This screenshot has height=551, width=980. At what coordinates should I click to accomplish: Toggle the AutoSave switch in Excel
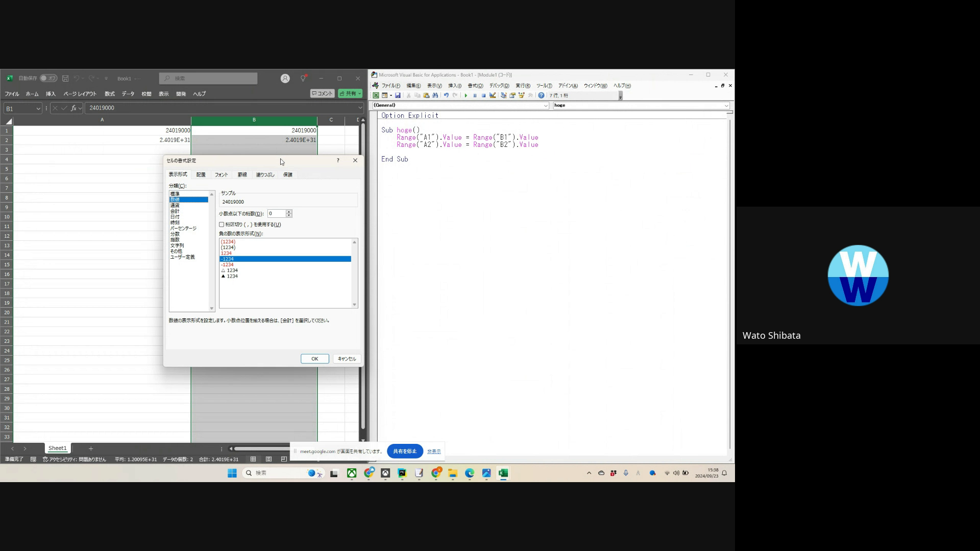tap(49, 78)
